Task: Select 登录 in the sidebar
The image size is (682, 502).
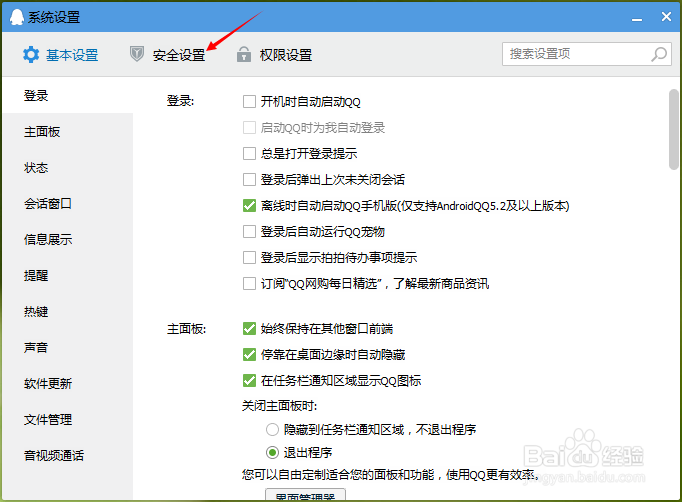Action: (x=67, y=95)
